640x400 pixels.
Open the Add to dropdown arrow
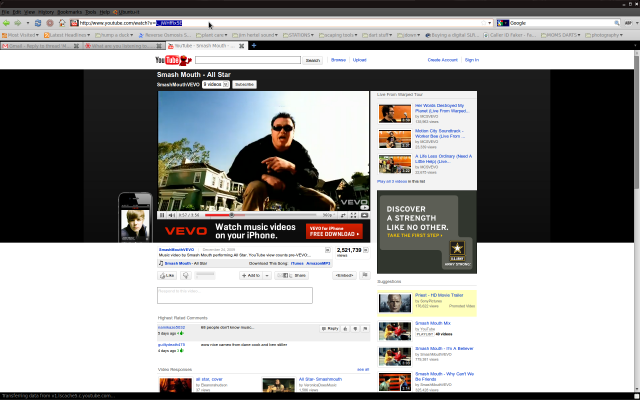click(267, 276)
